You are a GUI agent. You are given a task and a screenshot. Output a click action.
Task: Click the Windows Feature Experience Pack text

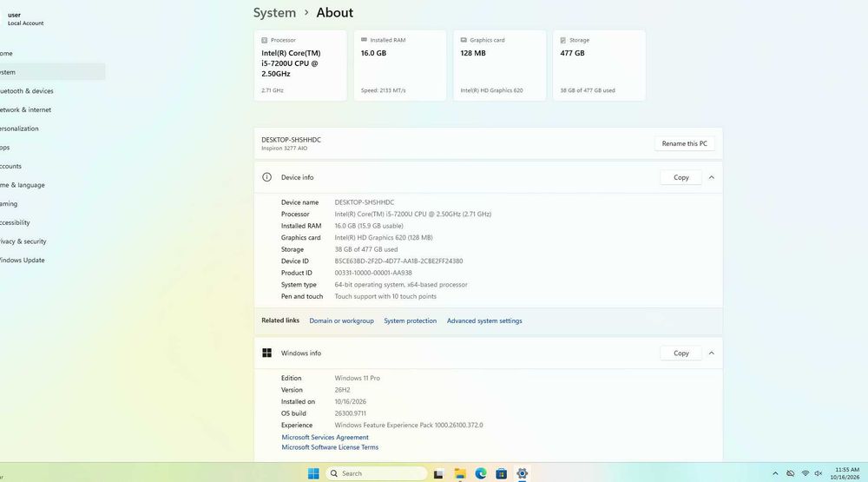[x=409, y=425]
